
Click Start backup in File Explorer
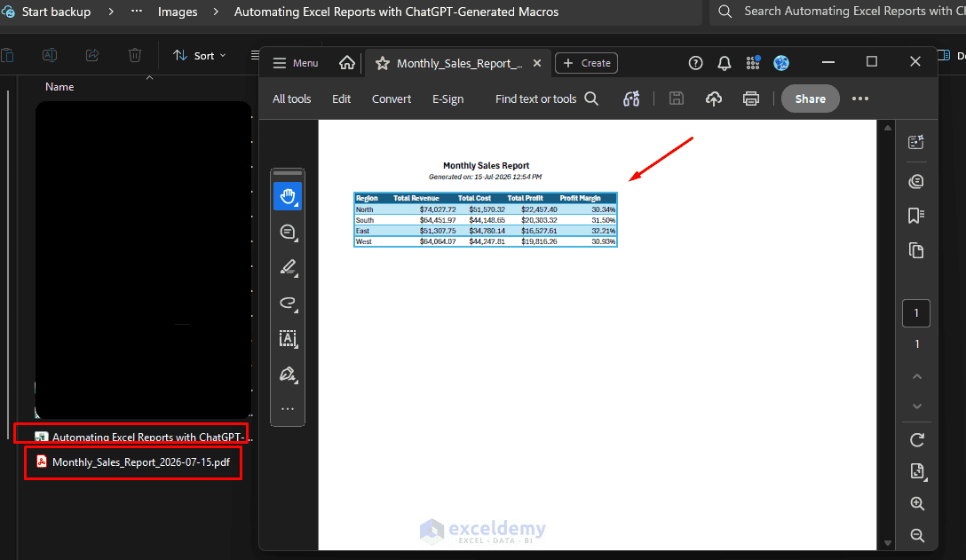(x=56, y=11)
